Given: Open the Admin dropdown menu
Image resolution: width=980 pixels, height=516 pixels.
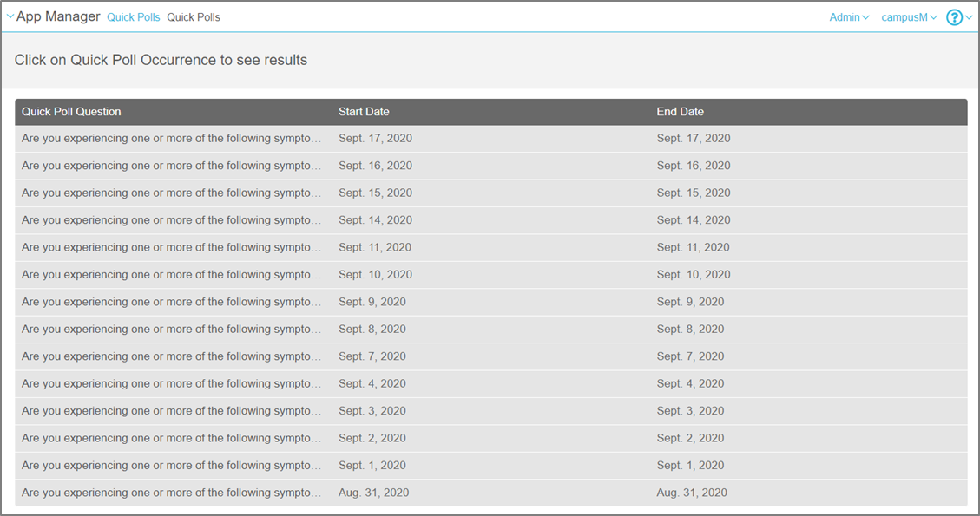Looking at the screenshot, I should 848,17.
